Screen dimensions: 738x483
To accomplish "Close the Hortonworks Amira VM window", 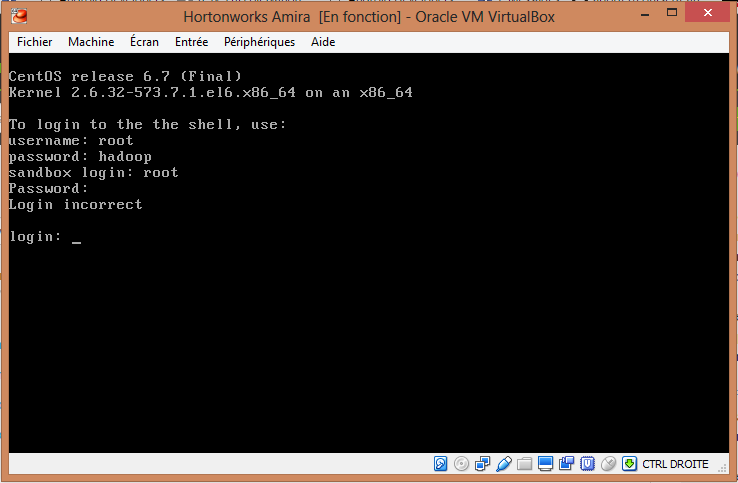I will coord(707,13).
